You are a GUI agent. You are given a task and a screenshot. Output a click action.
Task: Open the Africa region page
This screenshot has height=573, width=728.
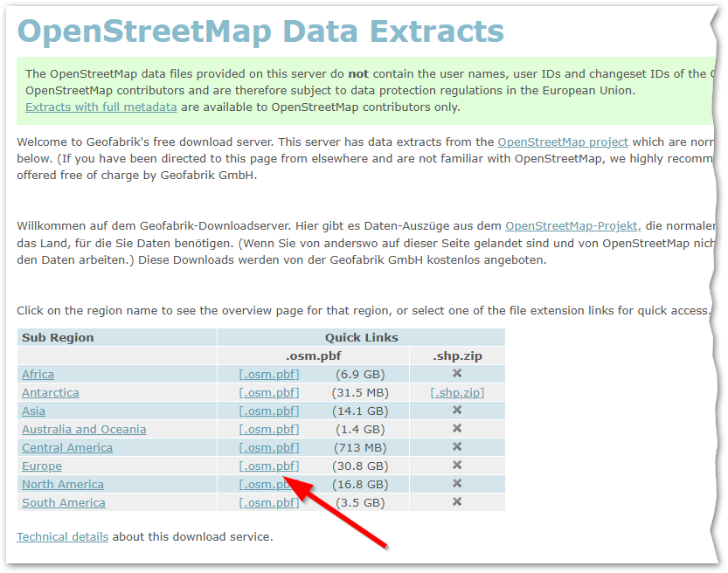coord(38,374)
